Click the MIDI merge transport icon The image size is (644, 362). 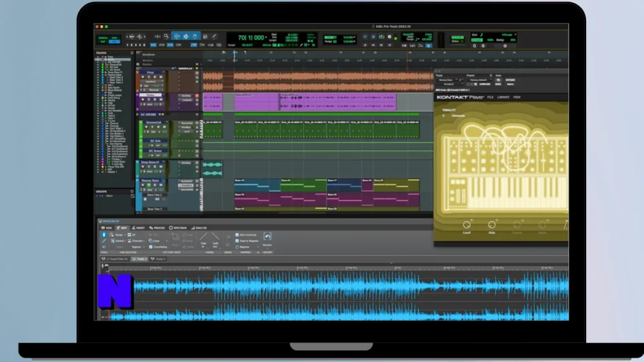(419, 45)
